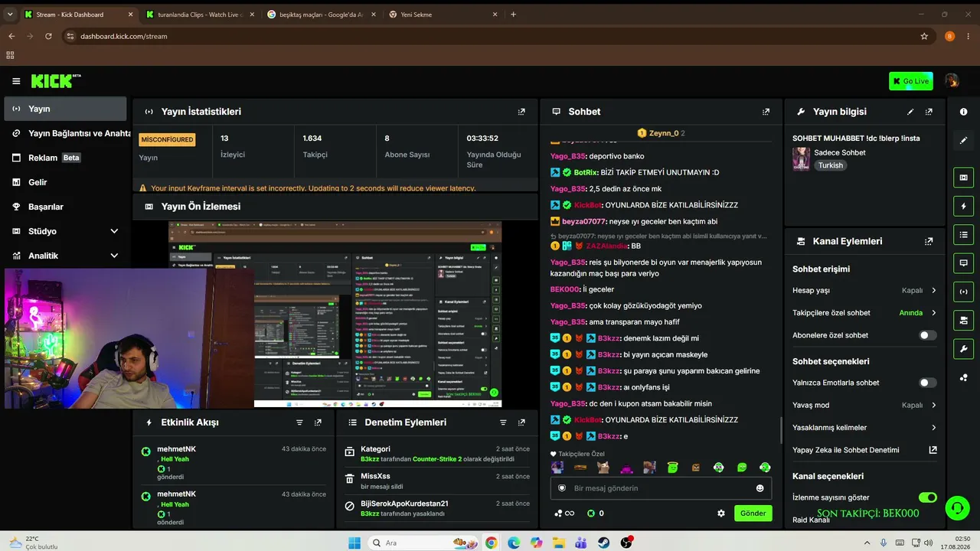
Task: Toggle the stream stats widget in sidebar
Action: (x=964, y=291)
